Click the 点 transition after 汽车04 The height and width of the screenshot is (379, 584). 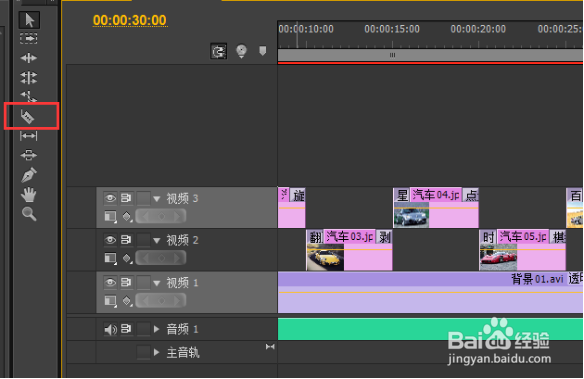(470, 195)
